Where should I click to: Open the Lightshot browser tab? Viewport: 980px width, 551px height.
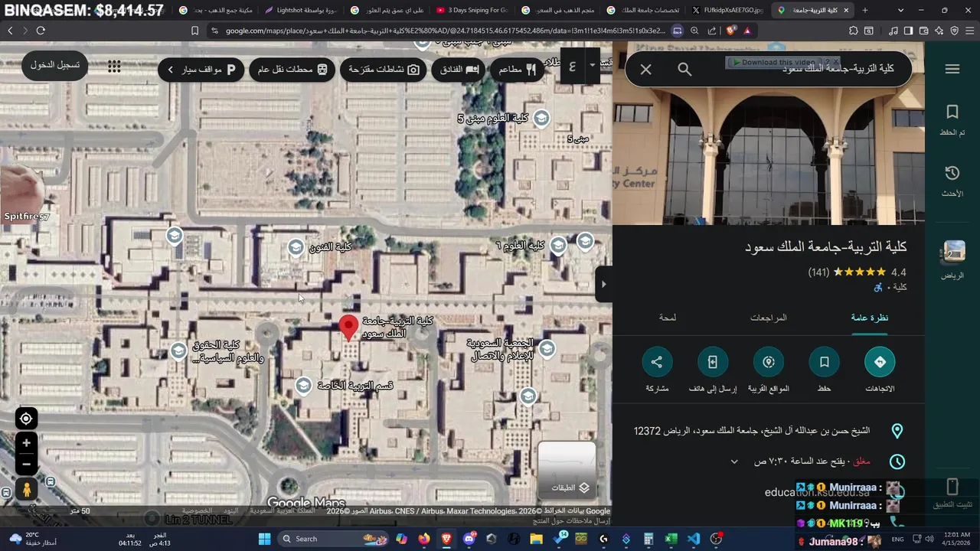[300, 10]
